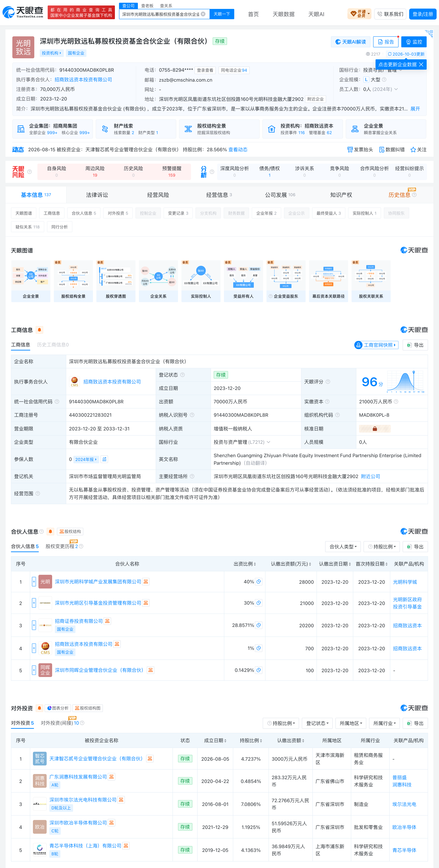Open the 所属行业 dropdown filter
439x868 pixels.
click(384, 723)
